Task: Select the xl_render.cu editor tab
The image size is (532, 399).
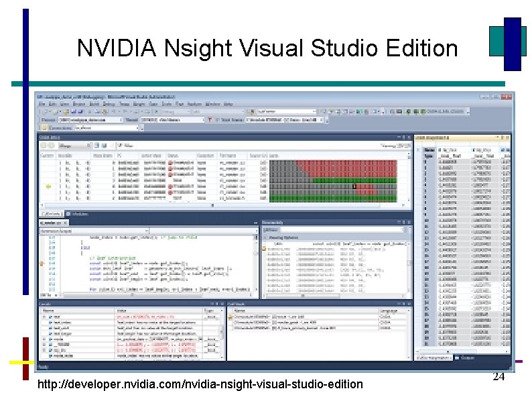Action: coord(54,223)
